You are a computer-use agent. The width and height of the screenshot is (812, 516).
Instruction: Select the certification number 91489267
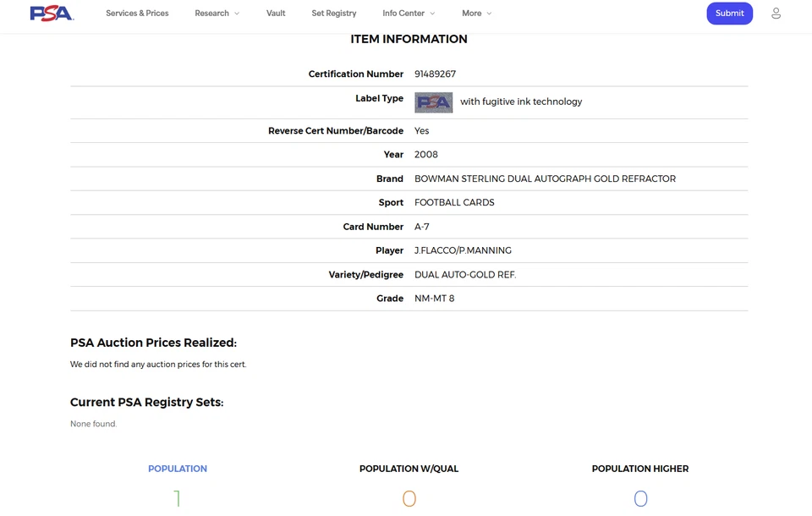435,74
